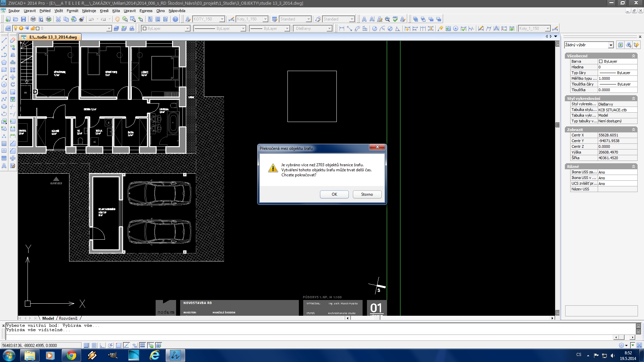644x362 pixels.
Task: Toggle Ortho mode in status bar
Action: pos(102,345)
